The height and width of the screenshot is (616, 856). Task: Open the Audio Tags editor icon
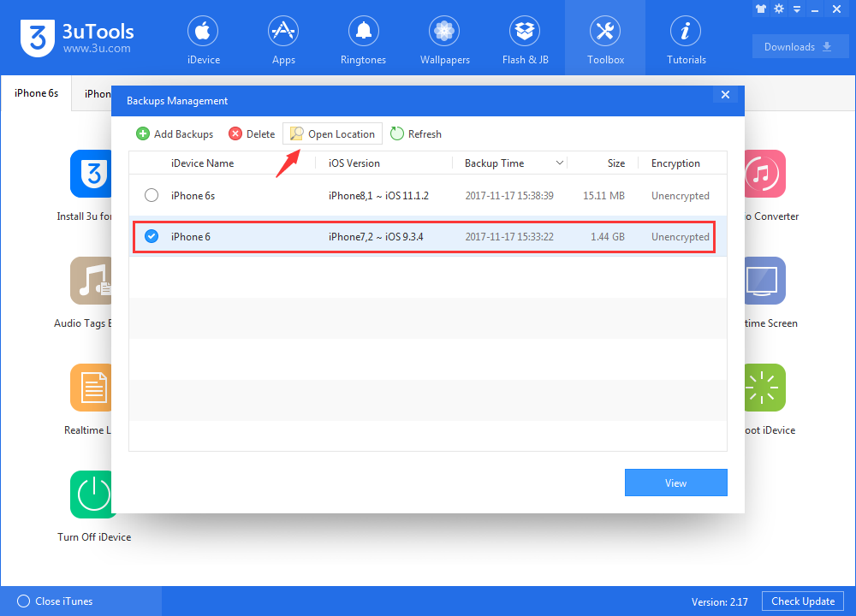click(91, 281)
